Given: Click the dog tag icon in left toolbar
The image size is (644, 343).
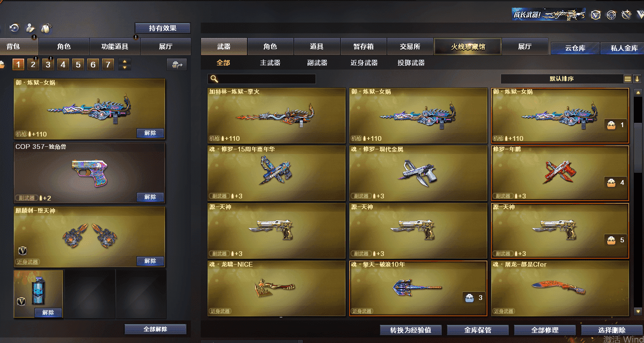Looking at the screenshot, I should tap(46, 28).
